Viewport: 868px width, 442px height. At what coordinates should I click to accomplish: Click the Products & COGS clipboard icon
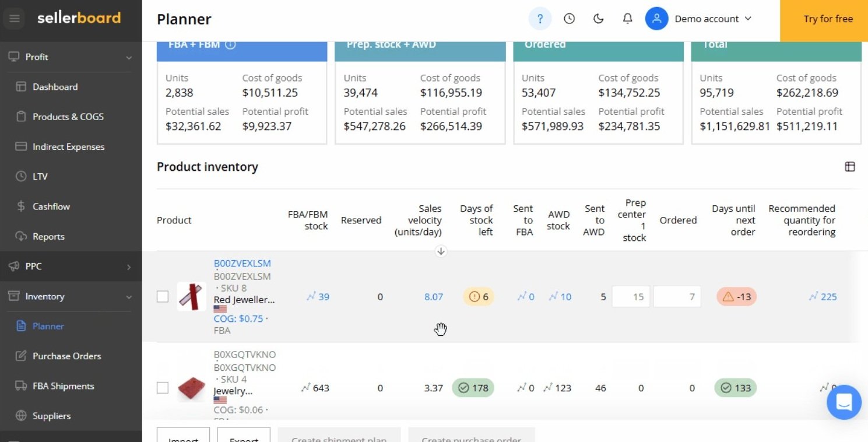click(x=21, y=117)
